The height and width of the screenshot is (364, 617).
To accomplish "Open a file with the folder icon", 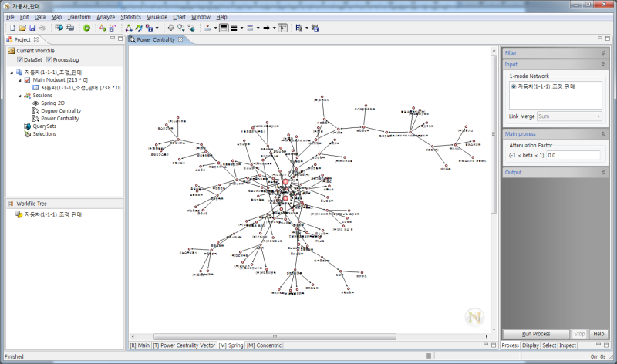I will 22,28.
